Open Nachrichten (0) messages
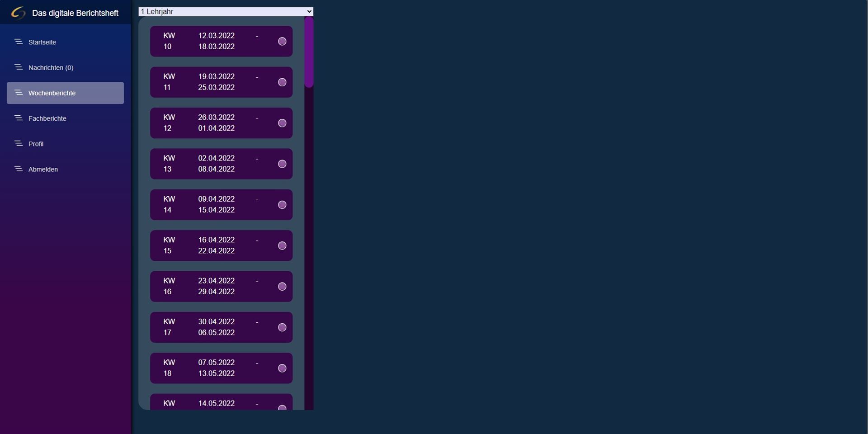 click(65, 67)
